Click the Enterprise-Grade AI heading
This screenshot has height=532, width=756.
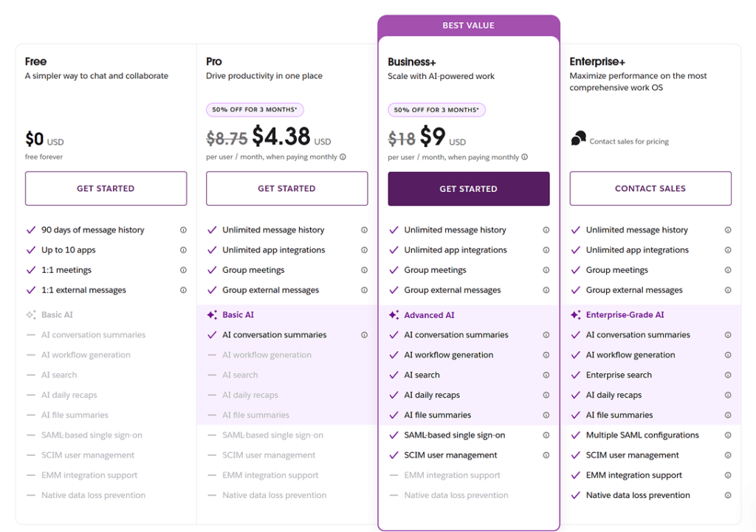[x=625, y=315]
